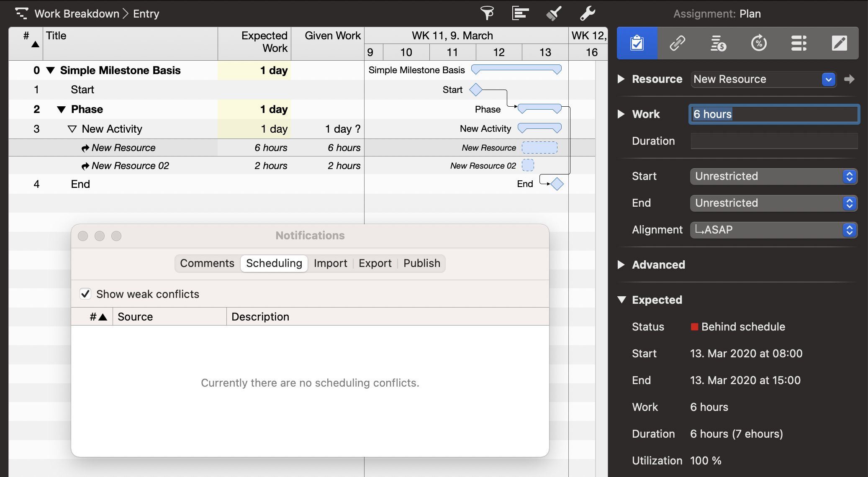Open the Gantt bar layout icon
Viewport: 868px width, 477px height.
tap(520, 13)
